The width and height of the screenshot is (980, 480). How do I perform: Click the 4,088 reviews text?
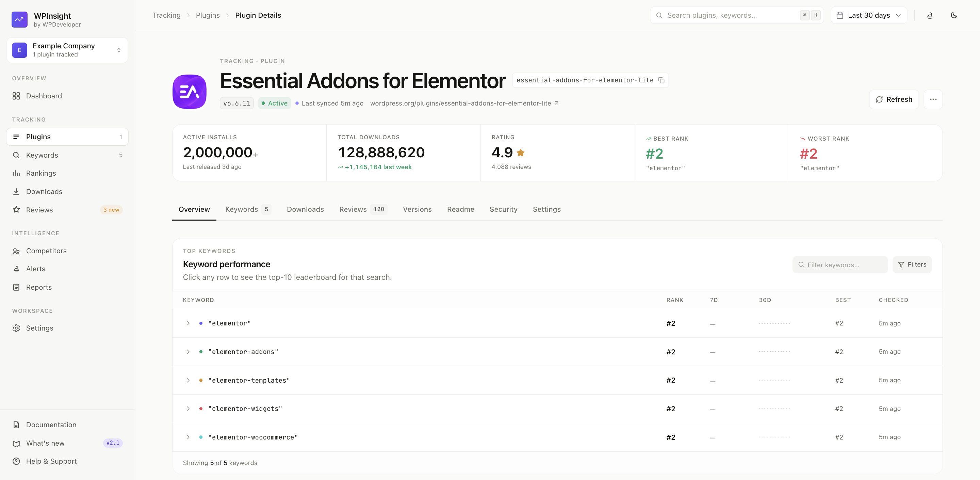[x=511, y=167]
